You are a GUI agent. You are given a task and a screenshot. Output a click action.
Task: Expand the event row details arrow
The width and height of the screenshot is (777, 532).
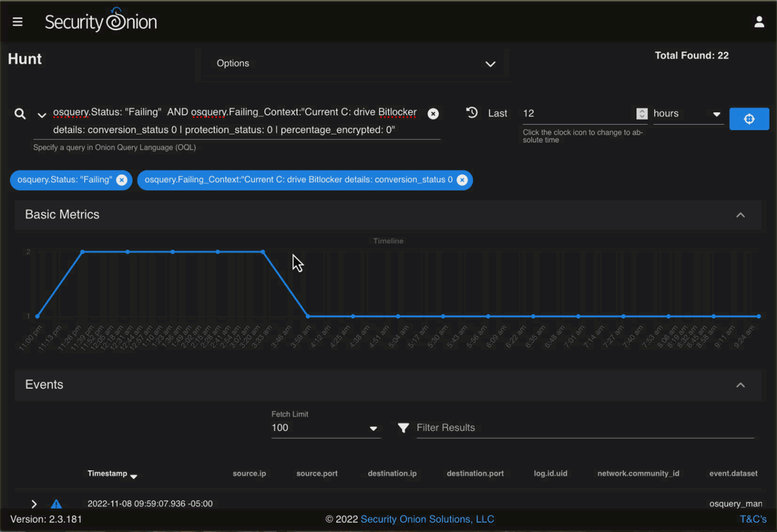point(33,504)
